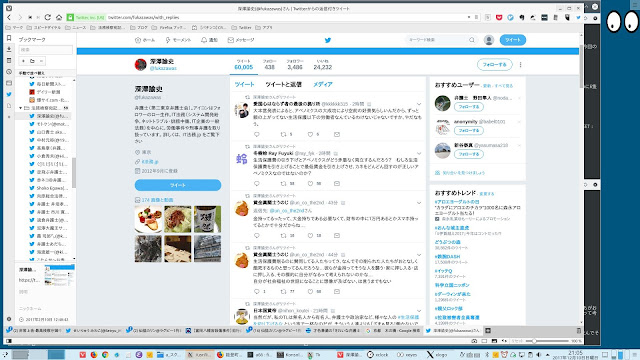Screen dimensions: 640x360
Task: Open the Twitter web panel in sidebar
Action: point(9,94)
